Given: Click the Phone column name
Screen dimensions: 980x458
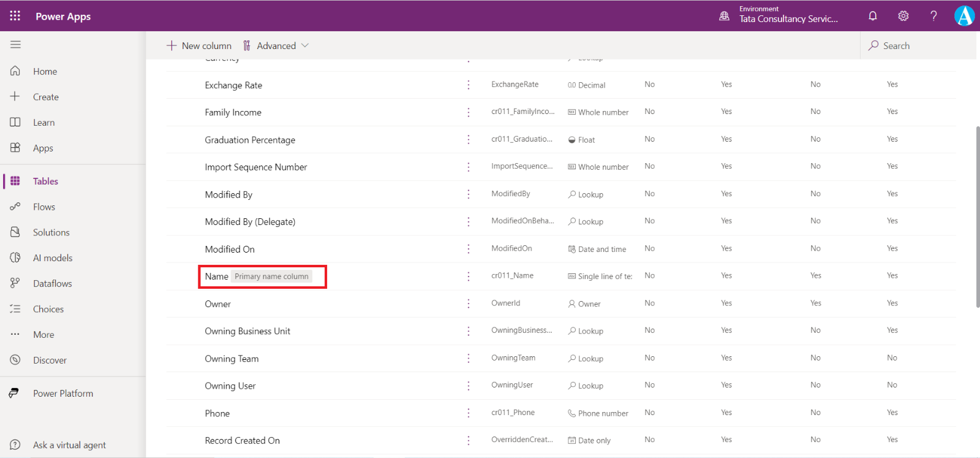Looking at the screenshot, I should pos(217,413).
